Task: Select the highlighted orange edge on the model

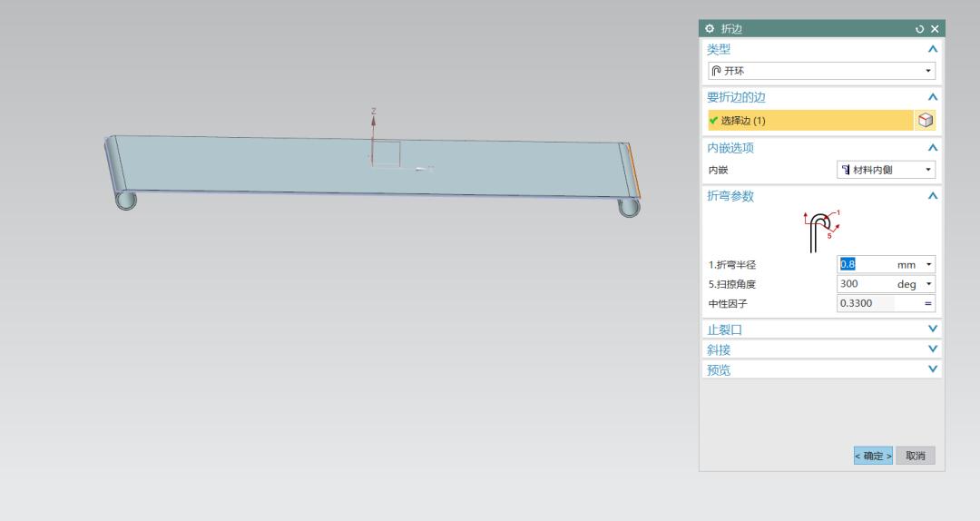Action: 634,171
